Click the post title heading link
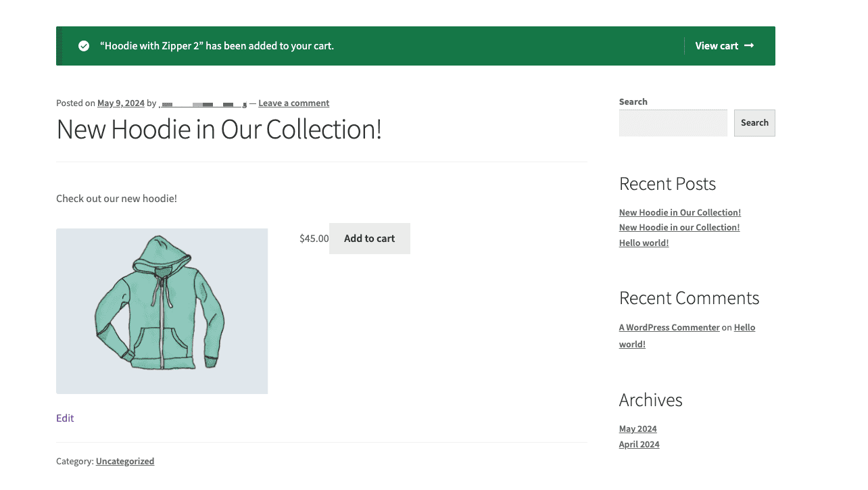 coord(218,129)
